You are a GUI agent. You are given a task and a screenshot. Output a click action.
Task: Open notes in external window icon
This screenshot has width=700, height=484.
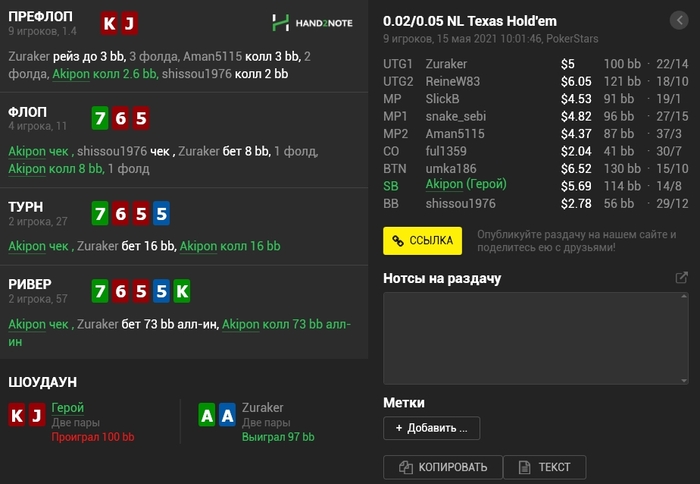click(682, 278)
